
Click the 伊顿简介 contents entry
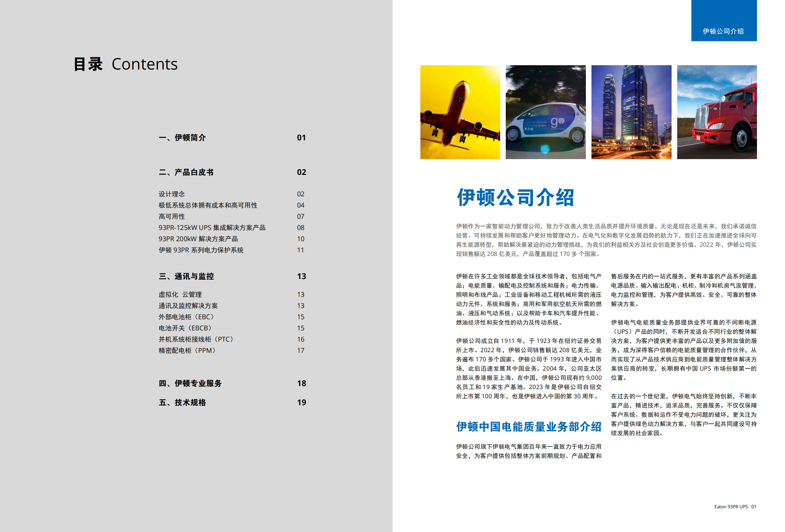coord(182,138)
